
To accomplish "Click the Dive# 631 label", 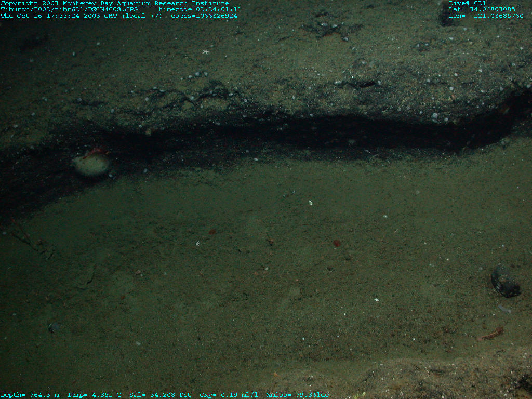I will (467, 3).
